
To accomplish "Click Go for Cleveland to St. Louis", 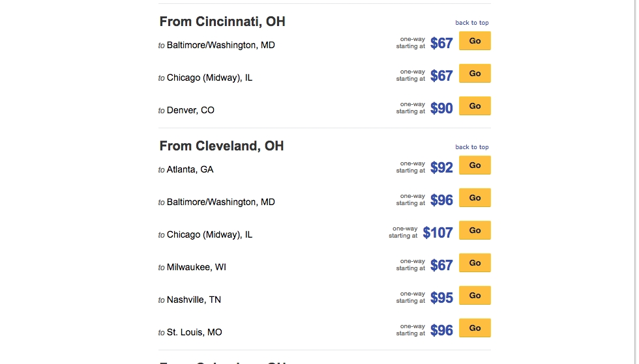I will [475, 328].
